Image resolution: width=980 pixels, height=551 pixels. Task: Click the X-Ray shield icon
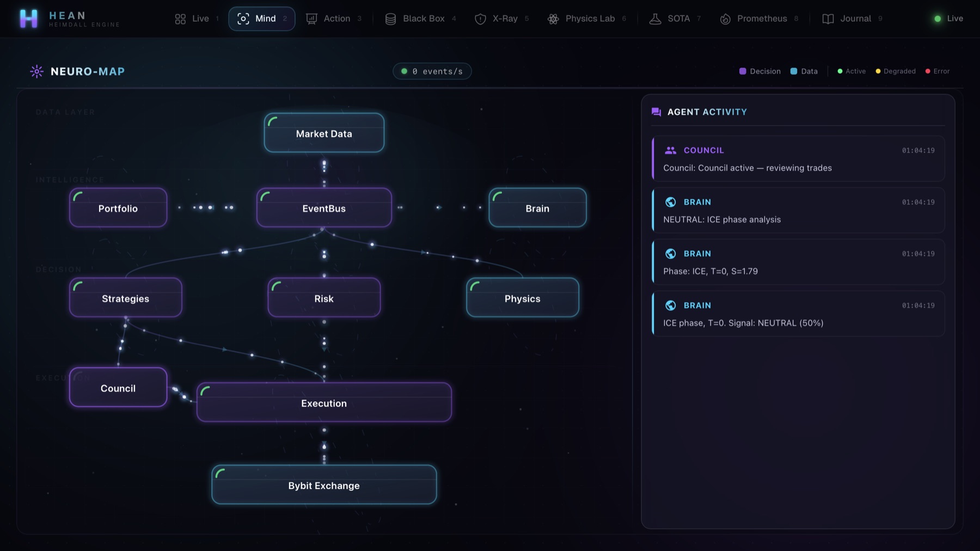click(x=480, y=19)
